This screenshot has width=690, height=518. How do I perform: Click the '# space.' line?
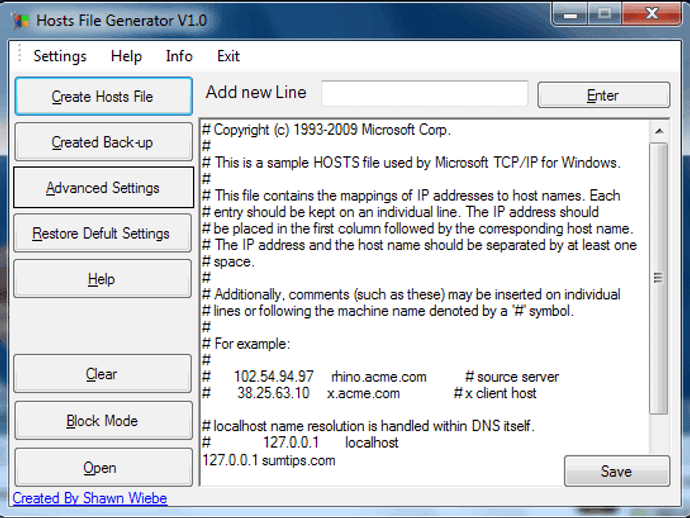(x=228, y=262)
